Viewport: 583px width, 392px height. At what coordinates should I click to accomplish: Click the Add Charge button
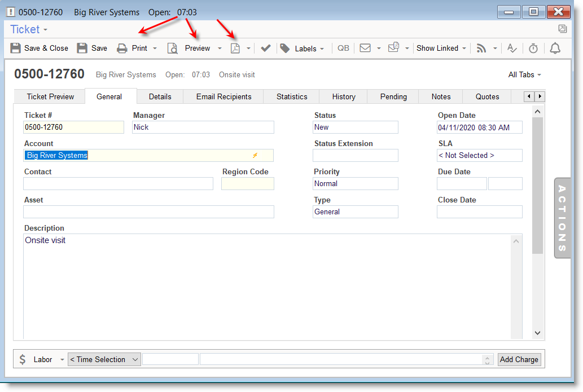click(519, 359)
